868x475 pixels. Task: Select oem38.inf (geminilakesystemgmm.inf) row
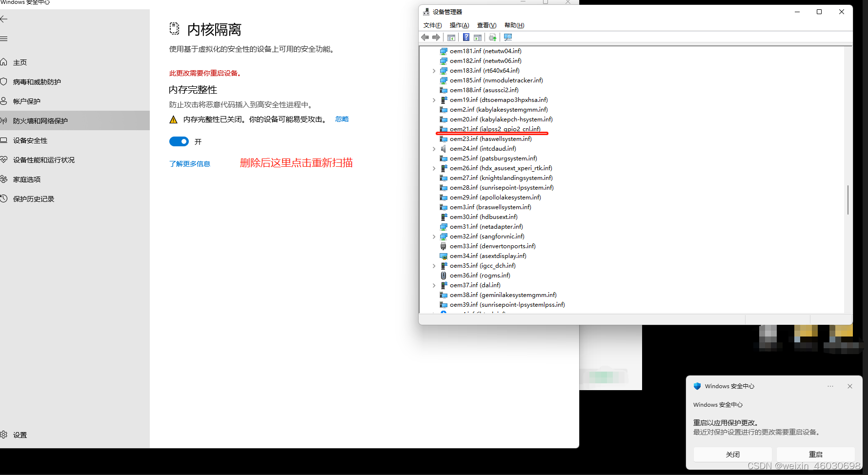(x=498, y=295)
